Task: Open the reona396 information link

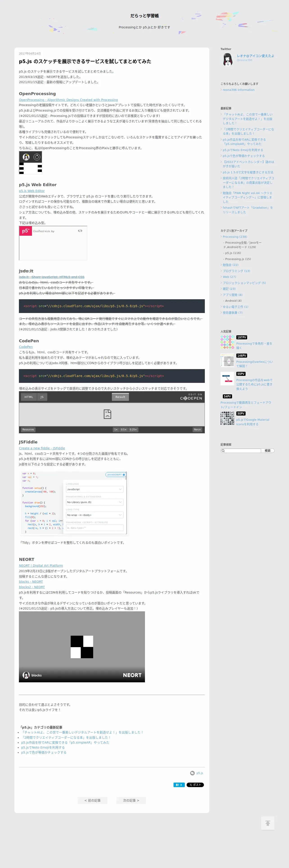Action: pyautogui.click(x=239, y=90)
